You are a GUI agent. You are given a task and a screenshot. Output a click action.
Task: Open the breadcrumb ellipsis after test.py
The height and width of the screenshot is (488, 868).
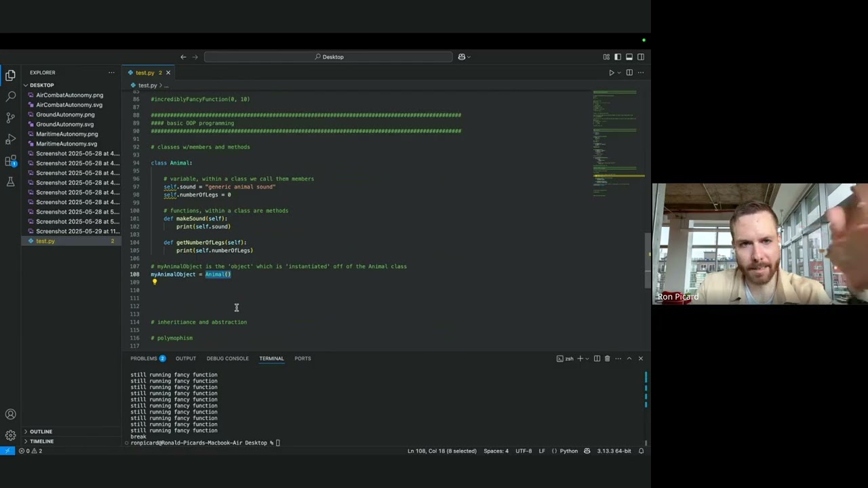tap(165, 85)
